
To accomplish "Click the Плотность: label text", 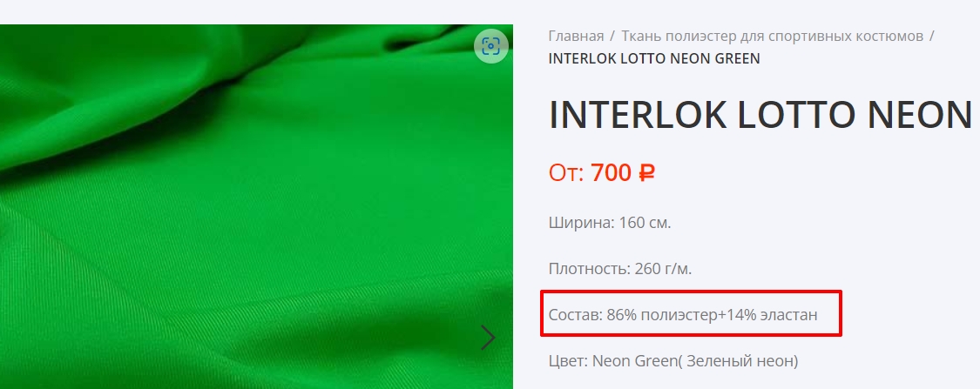I will [590, 269].
